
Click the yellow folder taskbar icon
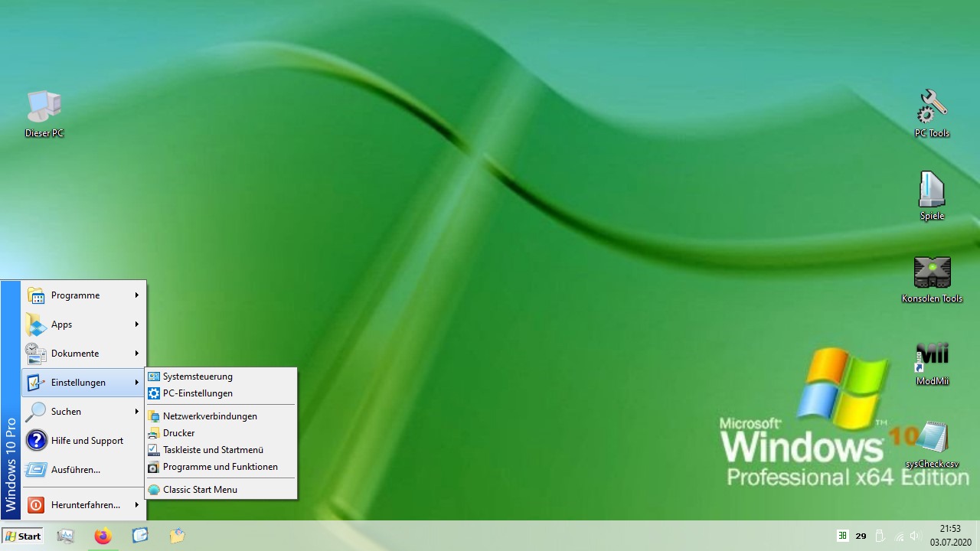point(177,536)
